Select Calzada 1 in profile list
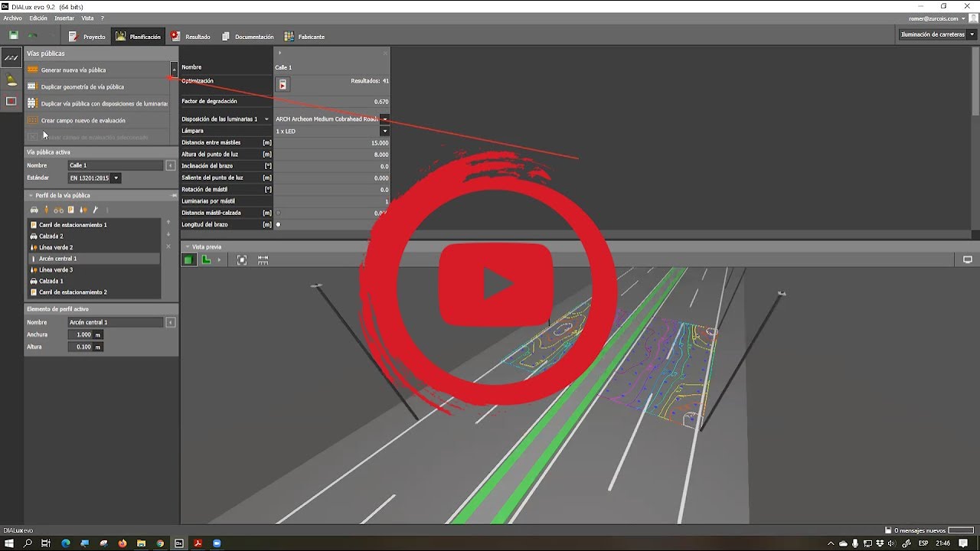 [x=94, y=282]
